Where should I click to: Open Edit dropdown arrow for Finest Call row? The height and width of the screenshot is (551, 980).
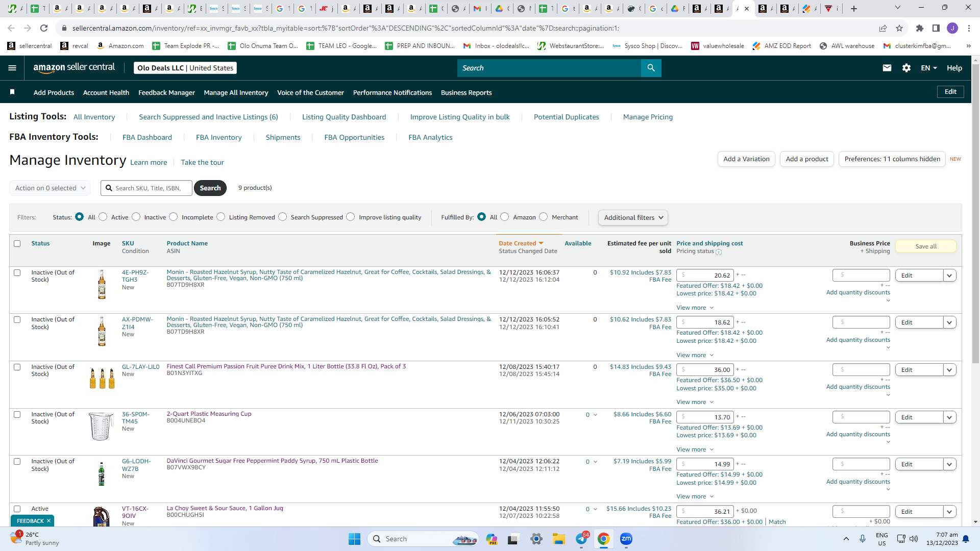click(x=949, y=370)
